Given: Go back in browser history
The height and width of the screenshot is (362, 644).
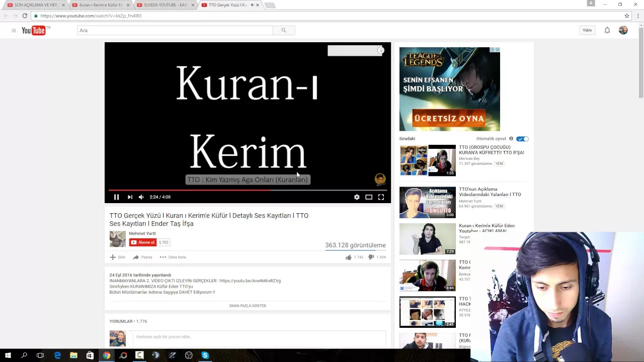Looking at the screenshot, I should (x=6, y=16).
